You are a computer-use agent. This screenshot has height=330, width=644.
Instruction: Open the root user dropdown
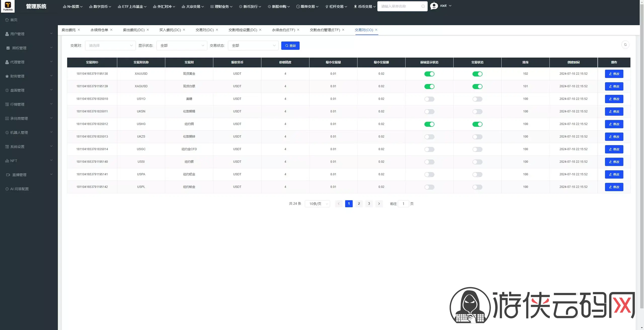pyautogui.click(x=446, y=6)
